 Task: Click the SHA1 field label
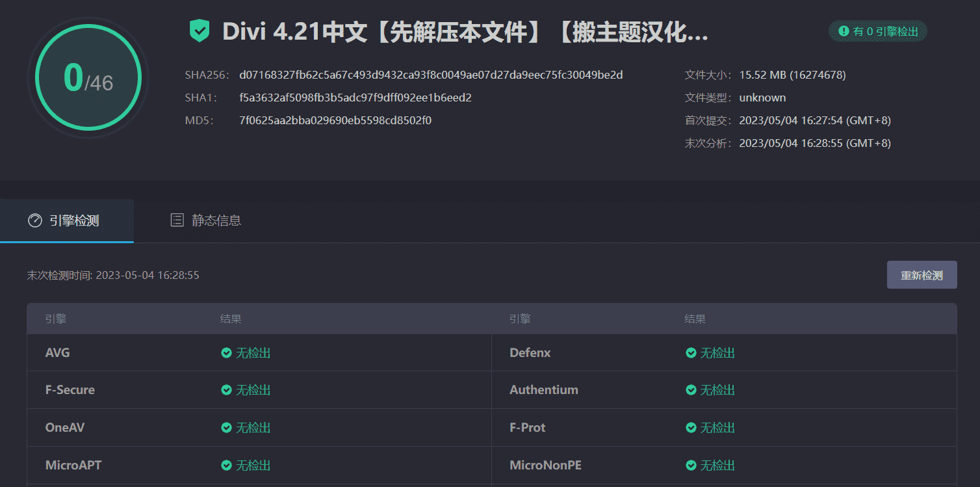[201, 98]
